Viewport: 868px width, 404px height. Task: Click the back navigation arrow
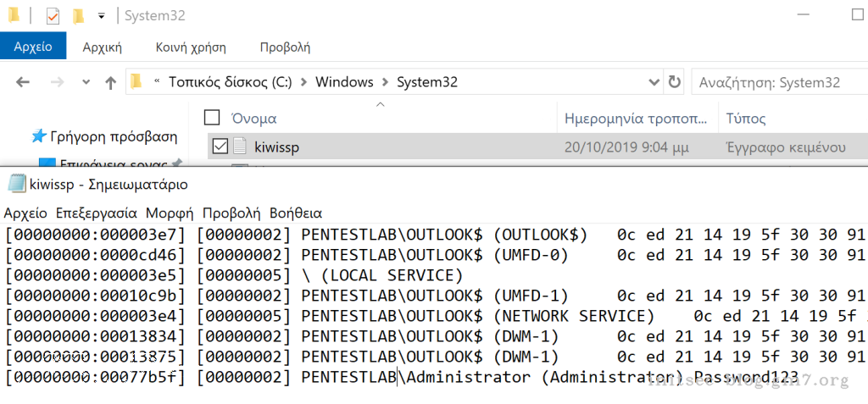coord(23,82)
